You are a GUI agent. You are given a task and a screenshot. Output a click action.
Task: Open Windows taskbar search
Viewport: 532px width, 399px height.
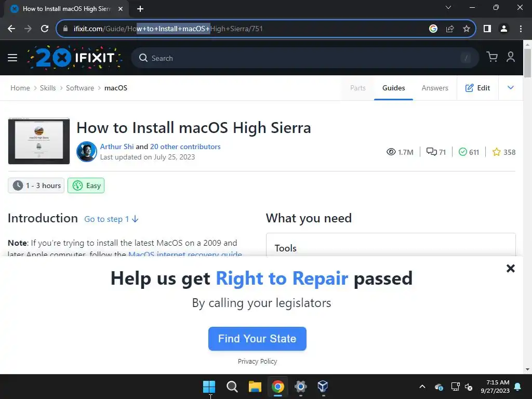coord(232,387)
